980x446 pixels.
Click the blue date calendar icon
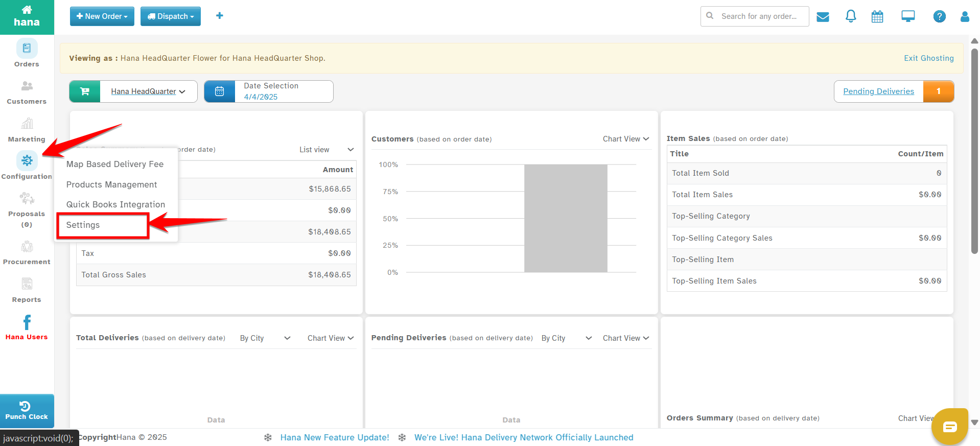(220, 91)
